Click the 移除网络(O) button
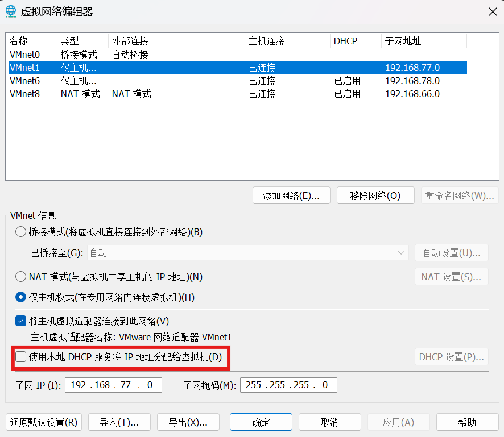The image size is (504, 437). pos(375,195)
